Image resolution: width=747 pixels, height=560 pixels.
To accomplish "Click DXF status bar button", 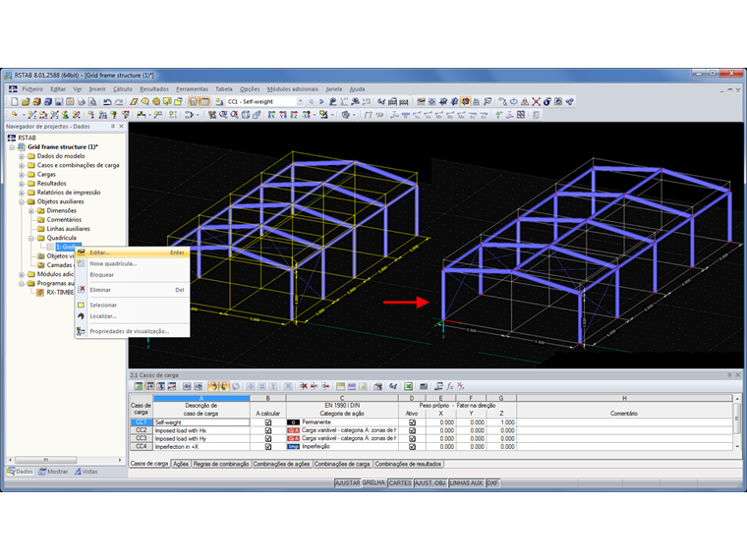I will click(x=492, y=482).
